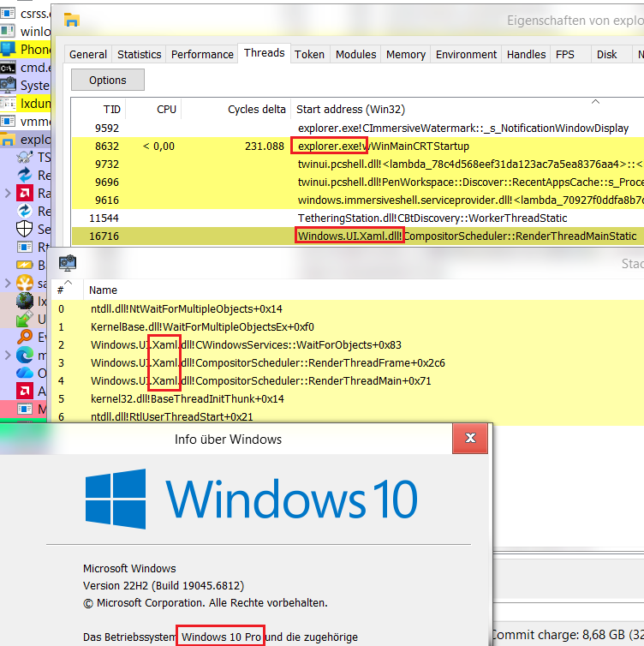Select the winlogon process icon in process list
Screen dimensions: 644x646
(8, 31)
